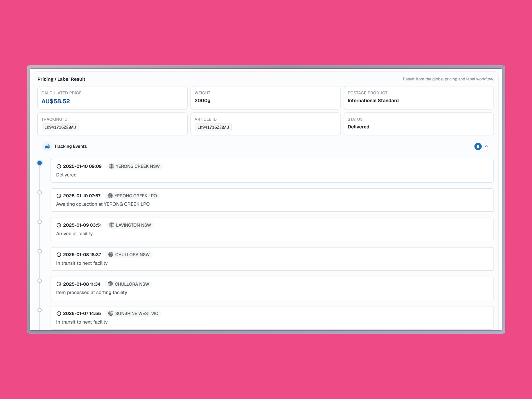This screenshot has width=532, height=399.
Task: Click the Arrived at facility description
Action: [x=74, y=234]
